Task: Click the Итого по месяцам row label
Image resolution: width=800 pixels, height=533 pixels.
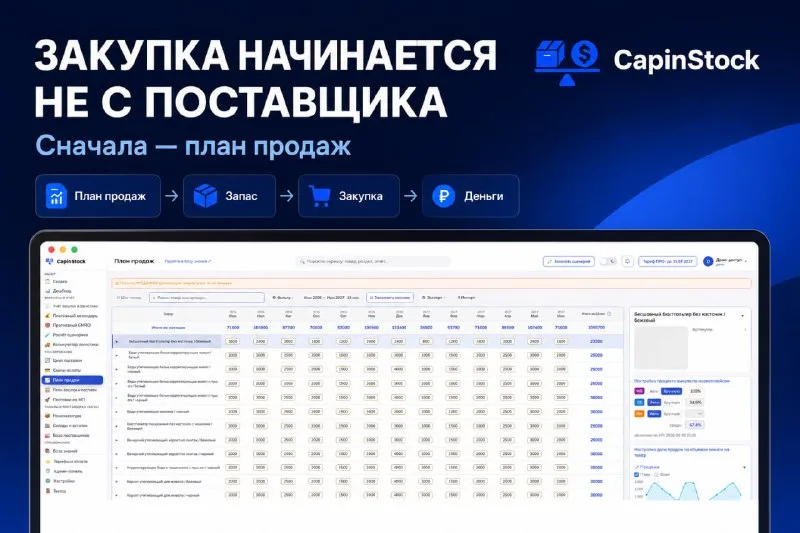Action: click(168, 327)
